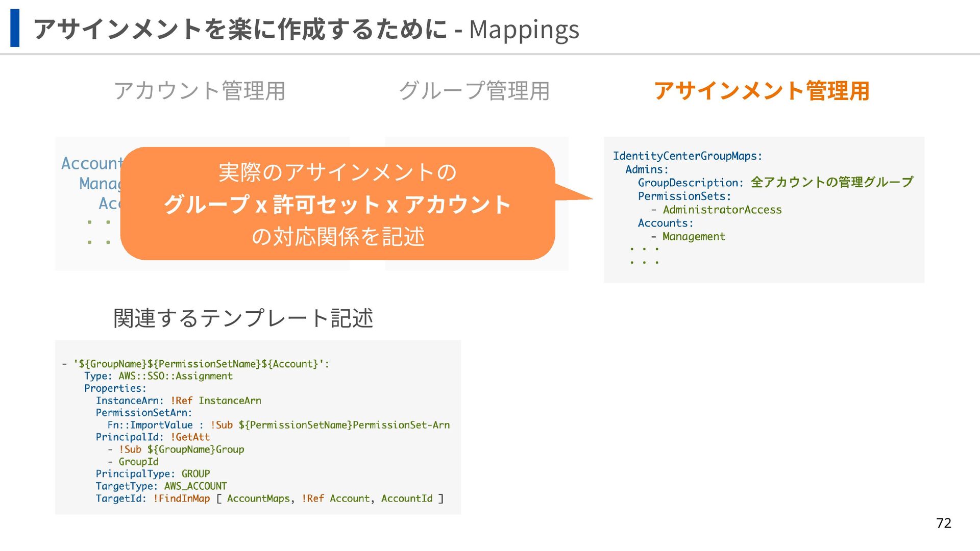The width and height of the screenshot is (980, 551).
Task: Click the PrincipalType: GROUP line
Action: (153, 474)
